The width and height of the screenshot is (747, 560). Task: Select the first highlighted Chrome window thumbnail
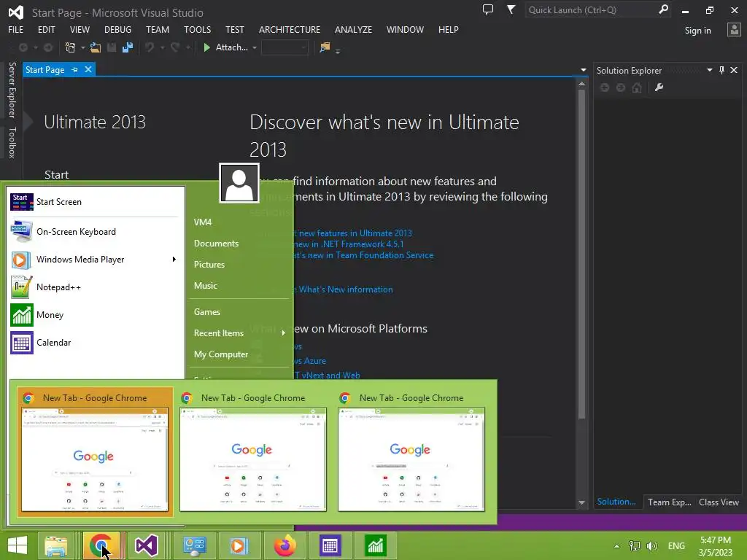click(x=95, y=451)
